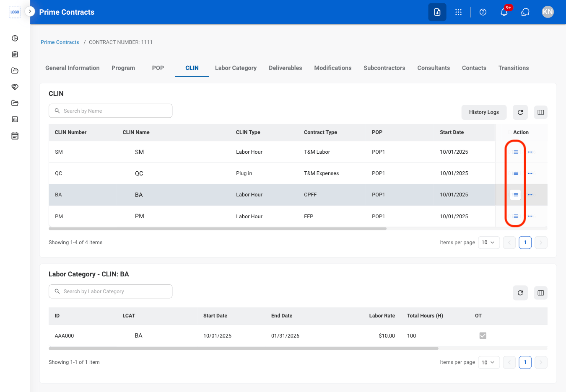Open more actions for QC row
The width and height of the screenshot is (566, 392).
click(530, 173)
